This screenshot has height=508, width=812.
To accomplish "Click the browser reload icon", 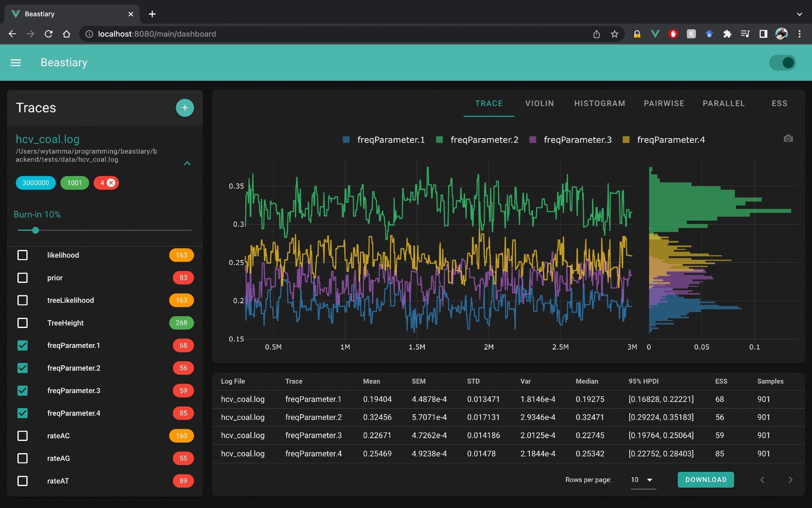I will (49, 34).
